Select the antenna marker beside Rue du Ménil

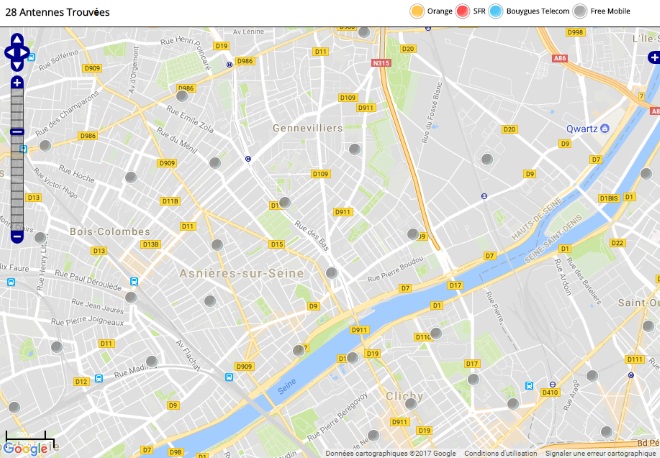[215, 163]
